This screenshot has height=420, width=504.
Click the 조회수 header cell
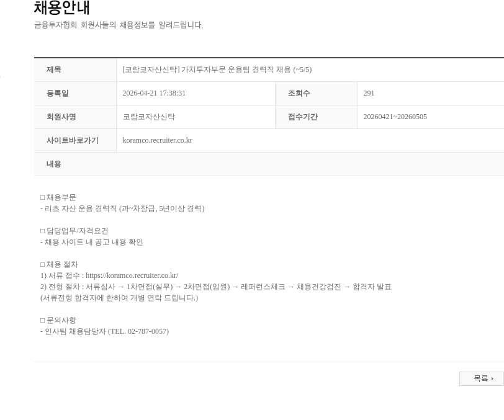(316, 93)
